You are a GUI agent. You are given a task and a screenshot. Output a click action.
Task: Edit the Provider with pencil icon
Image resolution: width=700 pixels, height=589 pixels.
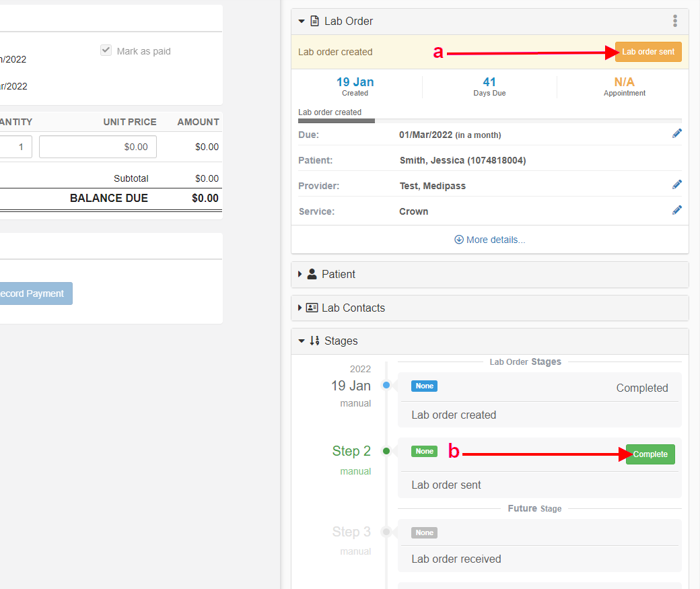tap(676, 184)
